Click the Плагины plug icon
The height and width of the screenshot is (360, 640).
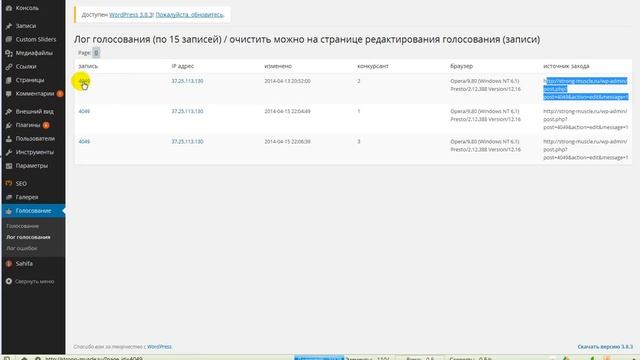(9, 125)
